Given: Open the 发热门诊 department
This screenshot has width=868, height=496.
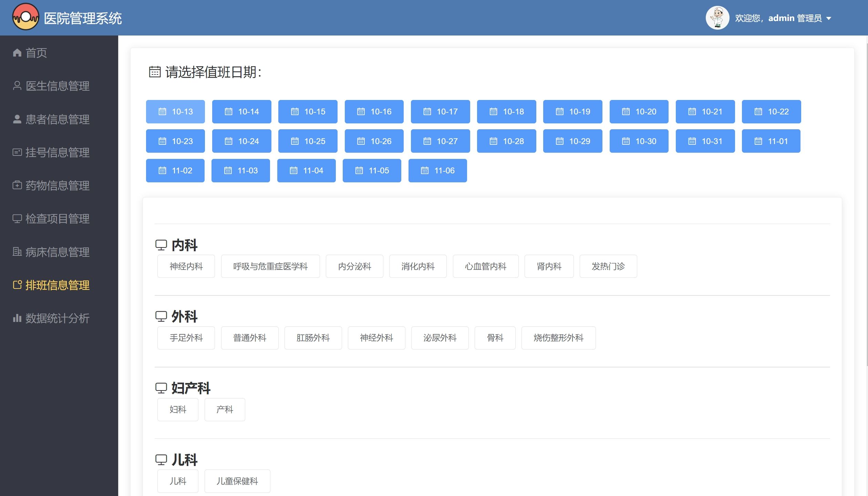Looking at the screenshot, I should [x=608, y=266].
